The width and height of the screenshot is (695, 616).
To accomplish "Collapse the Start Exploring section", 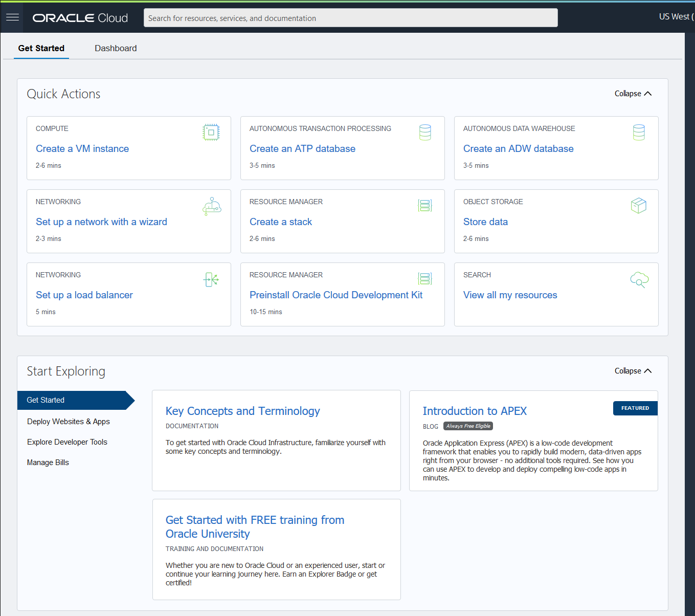I will 633,371.
